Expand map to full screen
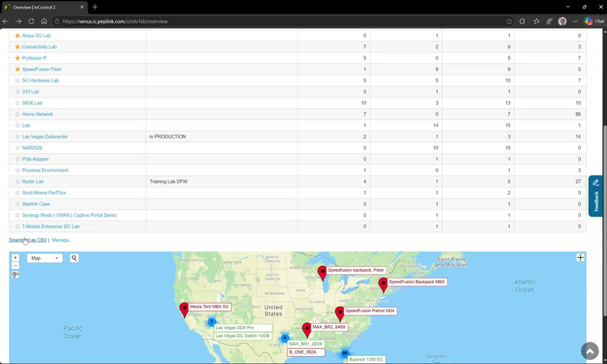Viewport: 607px width, 364px height. (x=580, y=258)
